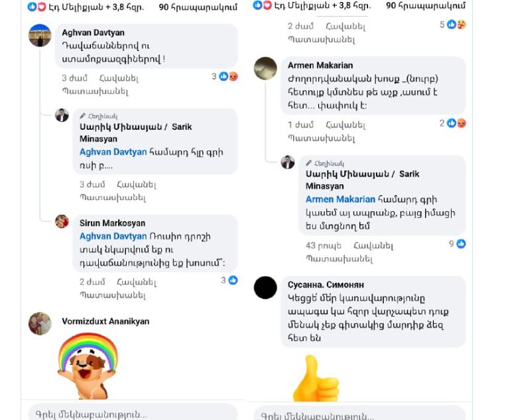Image resolution: width=506 pixels, height=420 pixels.
Task: Click the reaction icons on Aghvan Davtyan's comment
Action: [x=229, y=76]
